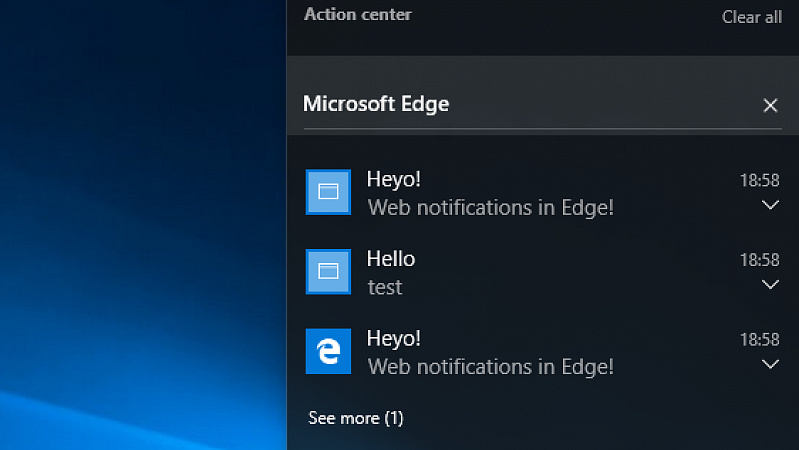Expand the Hello test notification chevron
The height and width of the screenshot is (450, 799).
770,284
